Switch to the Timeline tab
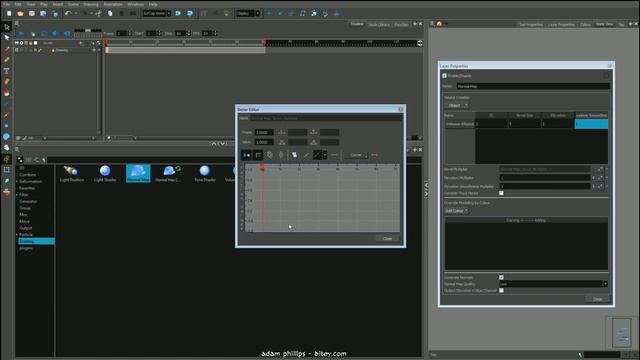Viewport: 640px width, 360px height. (x=357, y=24)
